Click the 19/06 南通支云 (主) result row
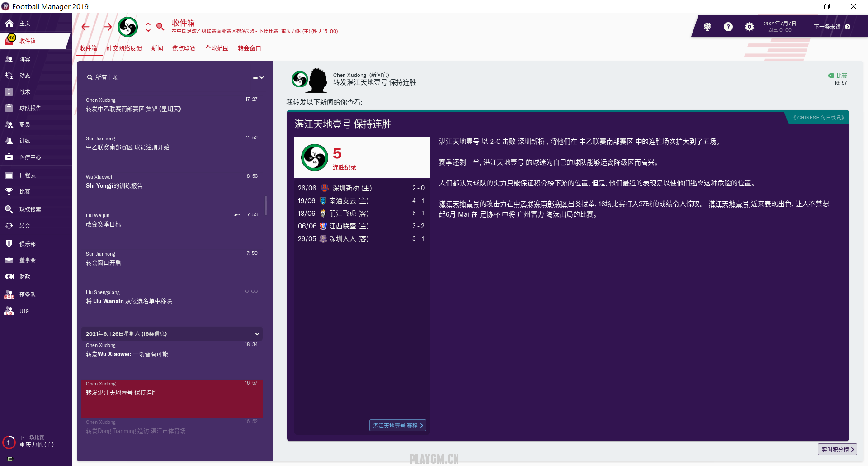This screenshot has height=466, width=868. tap(361, 200)
